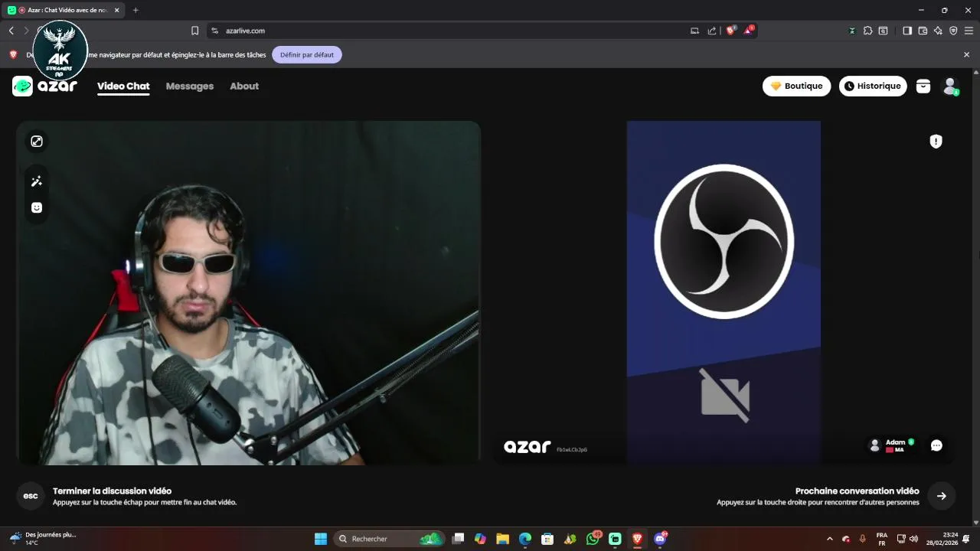Open the Video Chat tab
980x551 pixels.
(123, 86)
